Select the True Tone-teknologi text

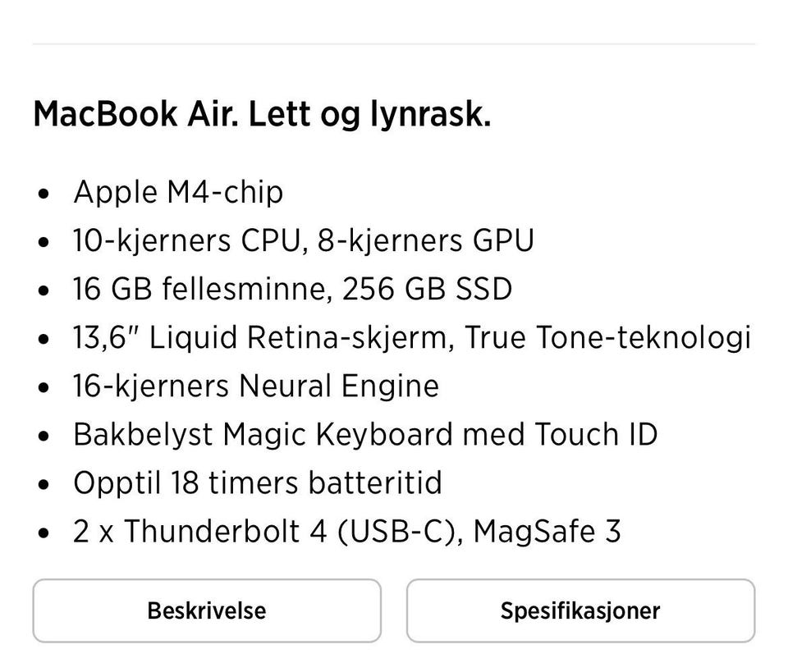pyautogui.click(x=607, y=337)
